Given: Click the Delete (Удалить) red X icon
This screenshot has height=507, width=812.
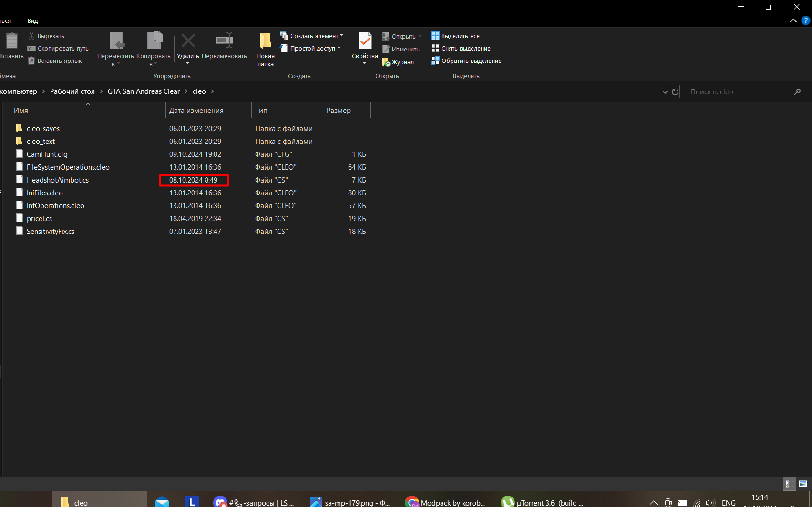Looking at the screenshot, I should pos(188,41).
